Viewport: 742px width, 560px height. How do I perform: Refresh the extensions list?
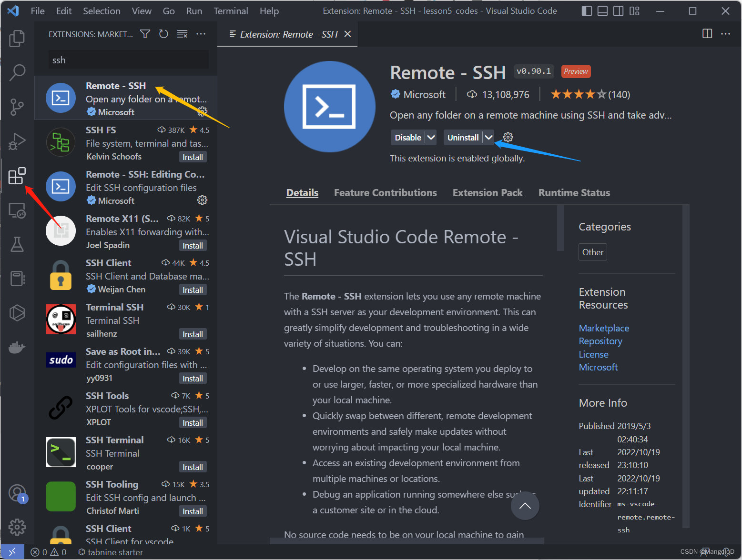(163, 34)
